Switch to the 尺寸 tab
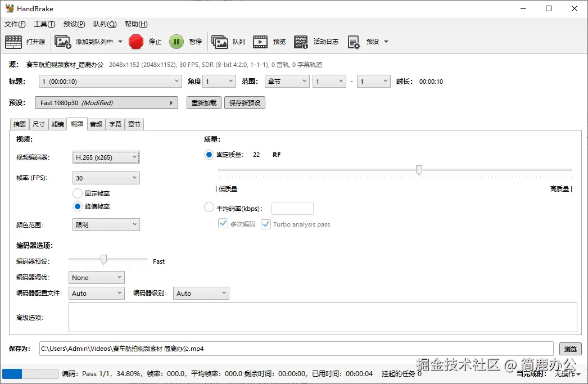Screen dimensions: 588x384 pyautogui.click(x=39, y=124)
